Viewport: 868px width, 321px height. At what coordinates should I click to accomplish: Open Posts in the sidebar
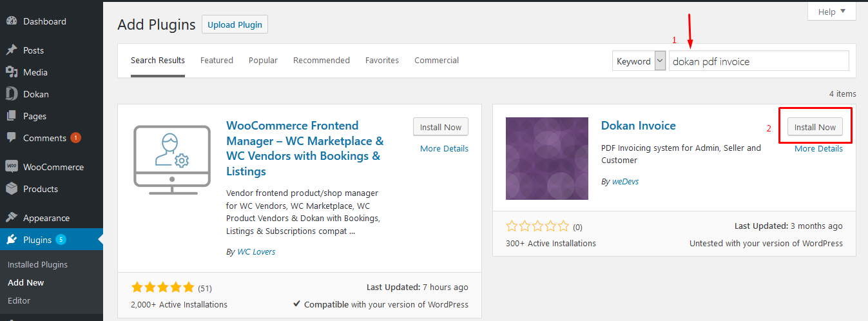tap(34, 50)
